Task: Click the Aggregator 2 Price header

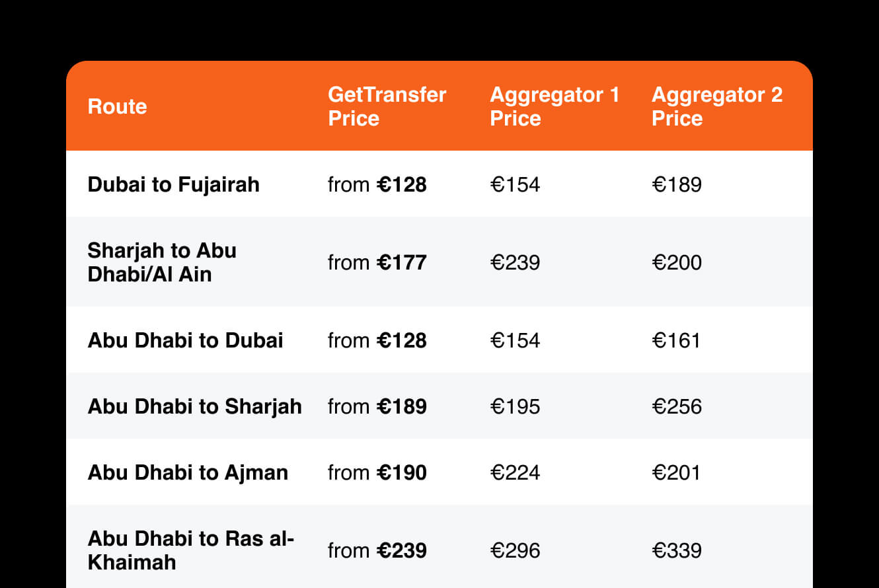Action: [717, 106]
